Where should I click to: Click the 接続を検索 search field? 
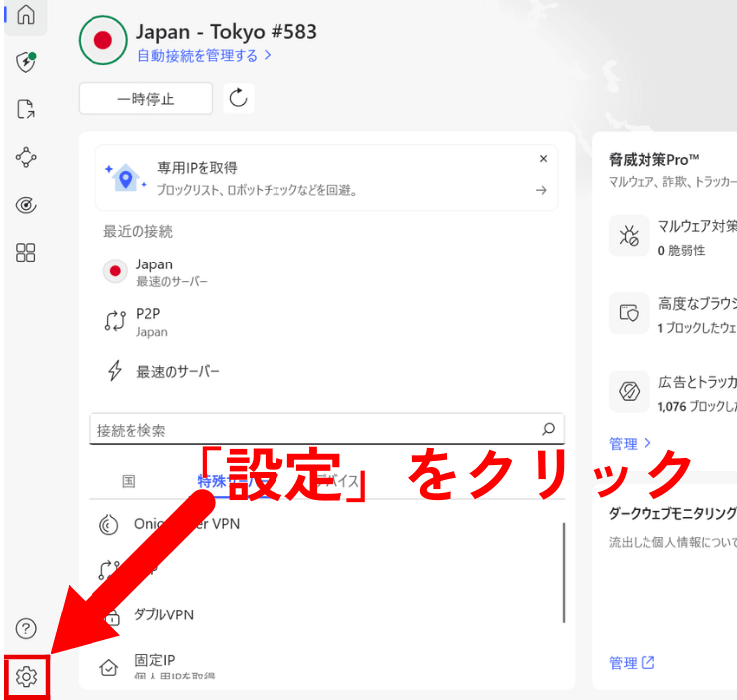tap(313, 430)
